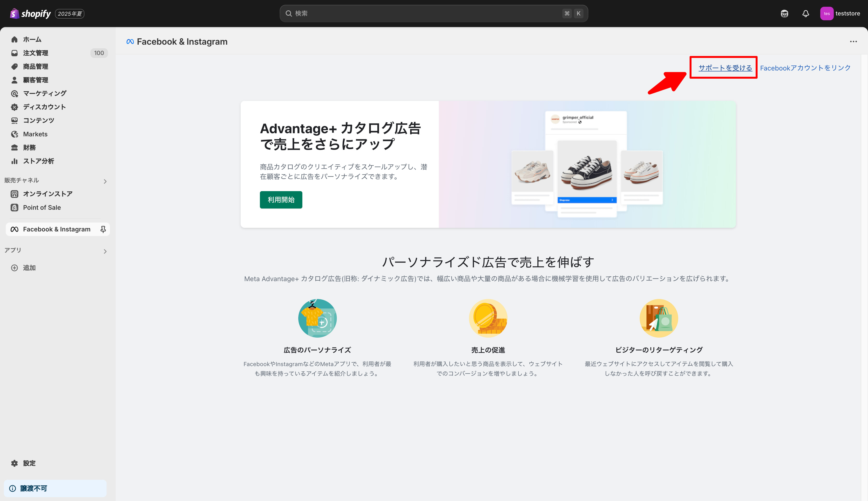The width and height of the screenshot is (868, 501).
Task: Click the 顧客管理 person icon
Action: tap(14, 80)
